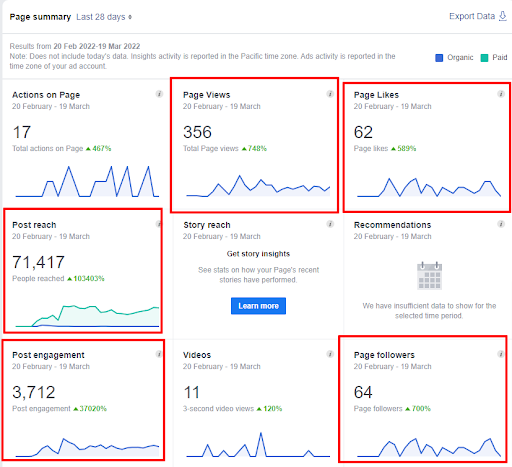Viewport: 512px width, 467px height.
Task: Click the Videos line chart
Action: [x=258, y=445]
